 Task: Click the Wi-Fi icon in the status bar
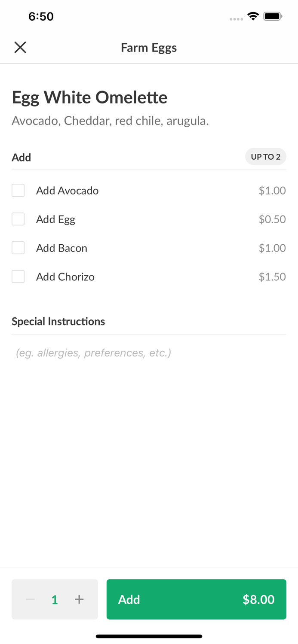coord(253,15)
